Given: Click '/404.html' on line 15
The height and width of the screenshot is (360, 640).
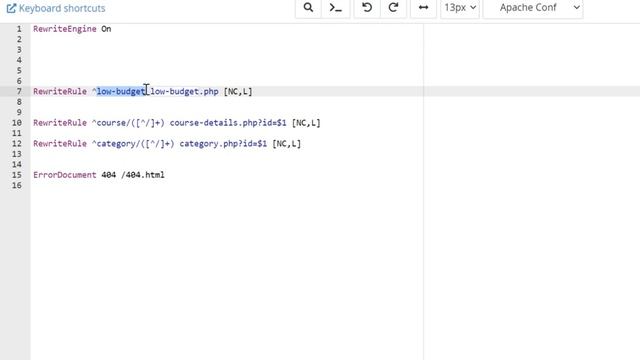Looking at the screenshot, I should tap(142, 175).
